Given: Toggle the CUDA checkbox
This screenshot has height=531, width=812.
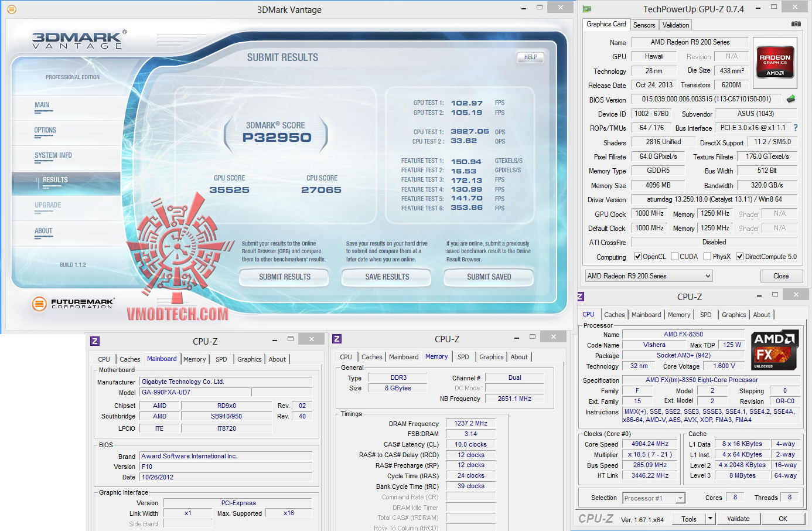Looking at the screenshot, I should (x=674, y=257).
